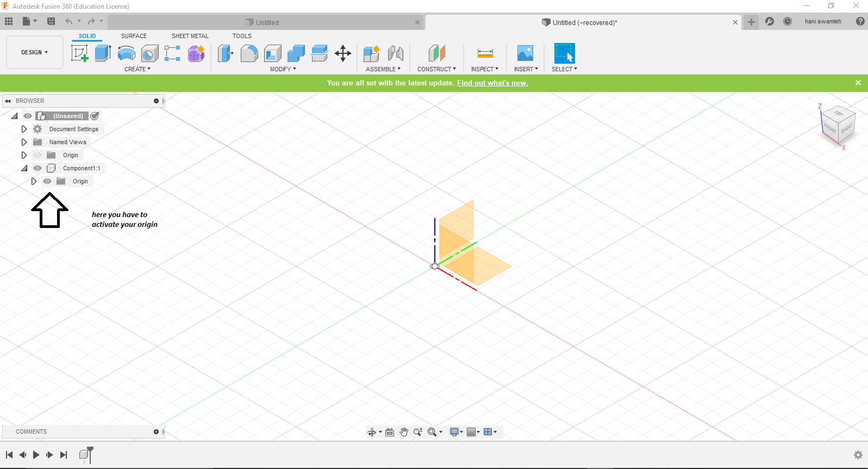Open the Design workspace dropdown
868x469 pixels.
coord(35,52)
